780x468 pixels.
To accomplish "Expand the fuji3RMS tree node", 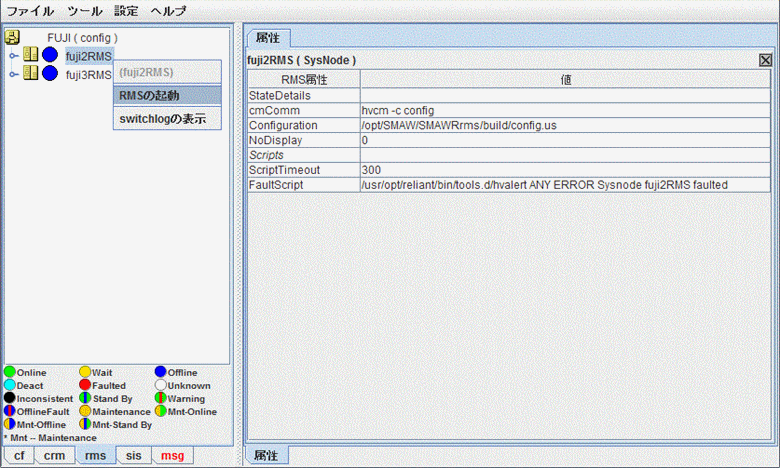I will [14, 75].
